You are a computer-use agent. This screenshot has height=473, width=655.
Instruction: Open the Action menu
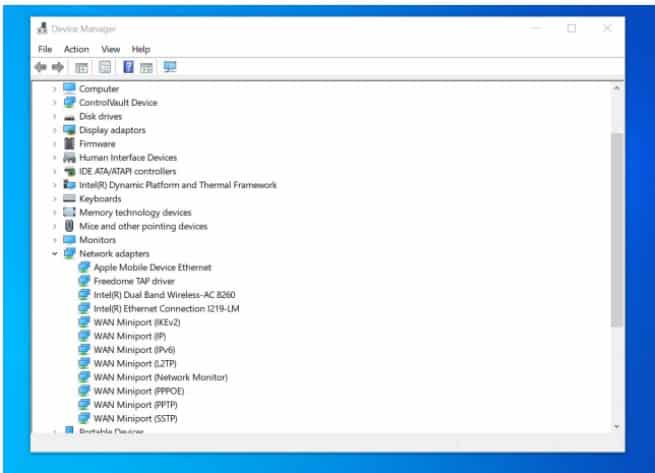coord(76,49)
